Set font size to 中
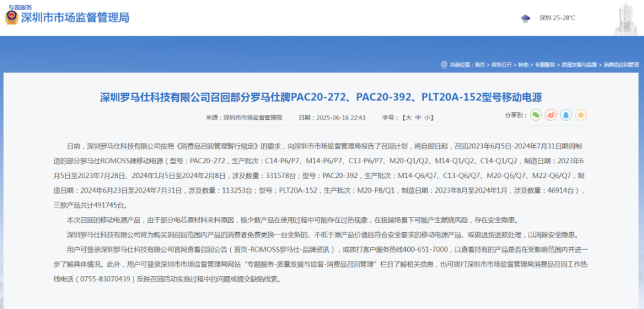644x309 pixels. pyautogui.click(x=418, y=118)
